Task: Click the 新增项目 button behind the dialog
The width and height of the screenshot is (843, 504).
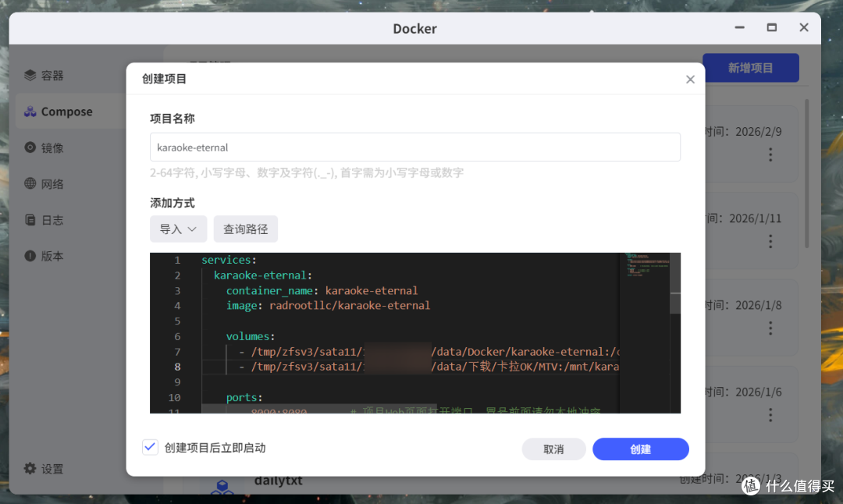Action: (x=751, y=68)
